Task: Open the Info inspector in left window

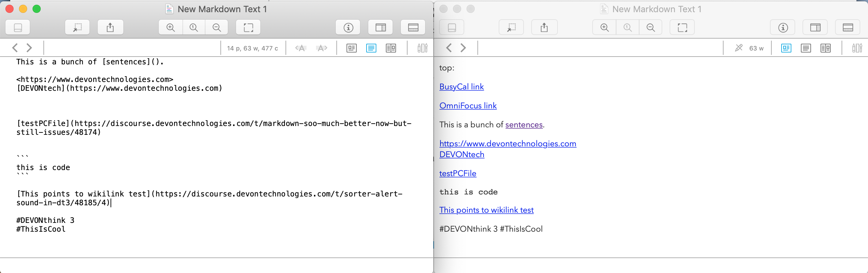Action: click(348, 27)
